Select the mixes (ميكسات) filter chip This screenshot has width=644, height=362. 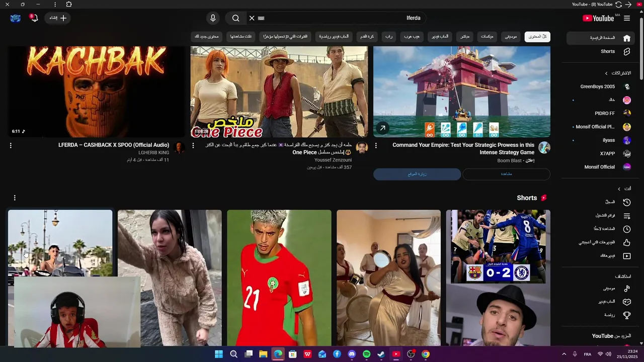[487, 37]
